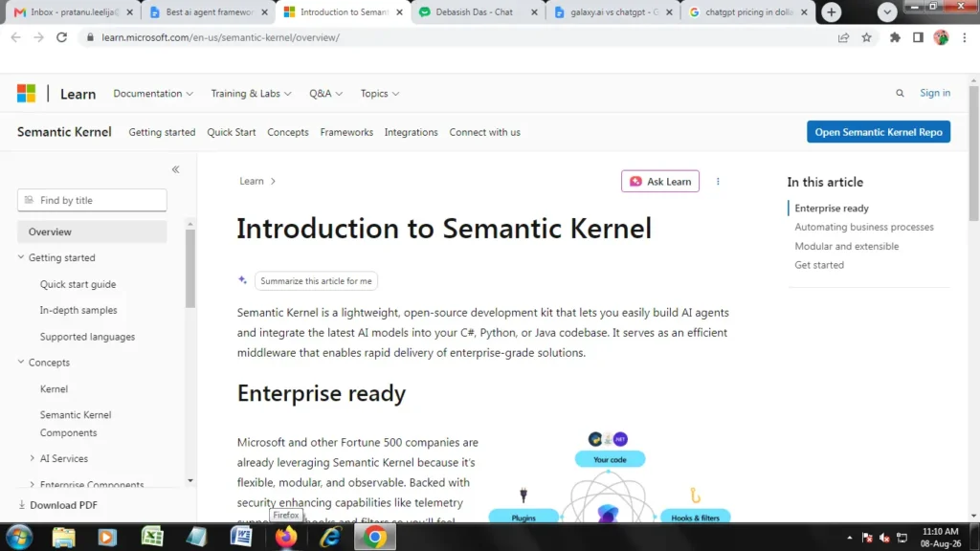Jump to Modular and extensible section
The image size is (980, 551).
pos(846,246)
